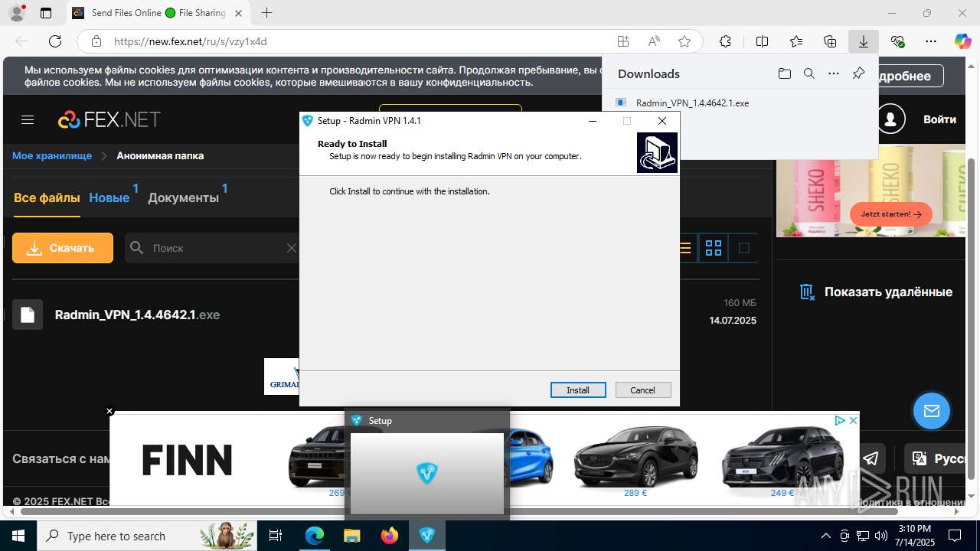This screenshot has height=551, width=980.
Task: Open read aloud option in address bar
Action: [654, 41]
